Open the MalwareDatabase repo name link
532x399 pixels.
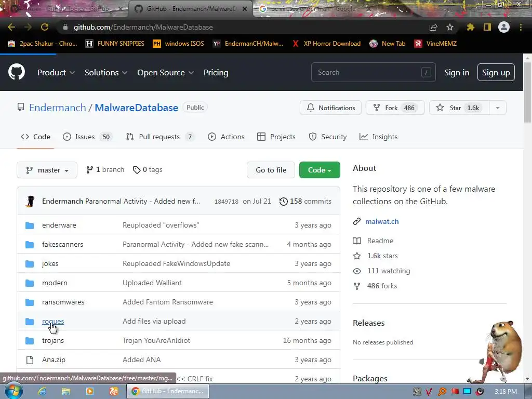[137, 108]
